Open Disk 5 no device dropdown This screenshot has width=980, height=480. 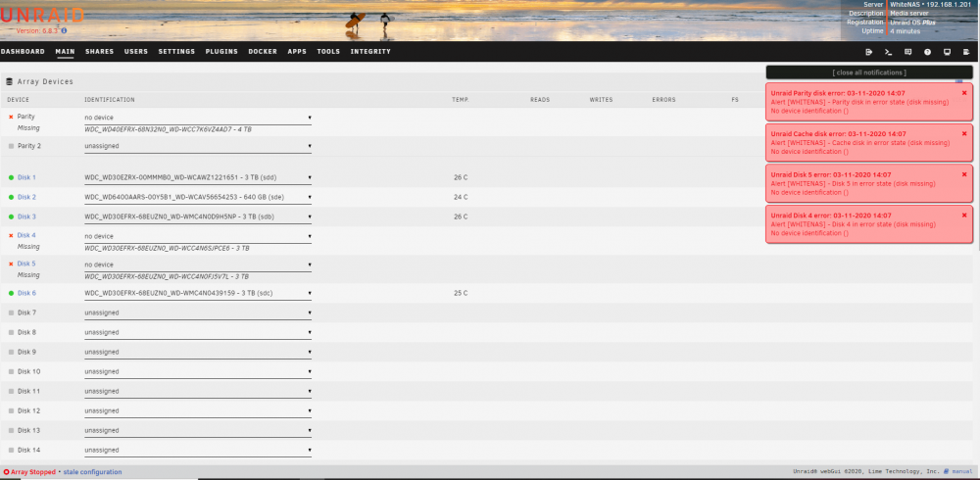(198, 265)
